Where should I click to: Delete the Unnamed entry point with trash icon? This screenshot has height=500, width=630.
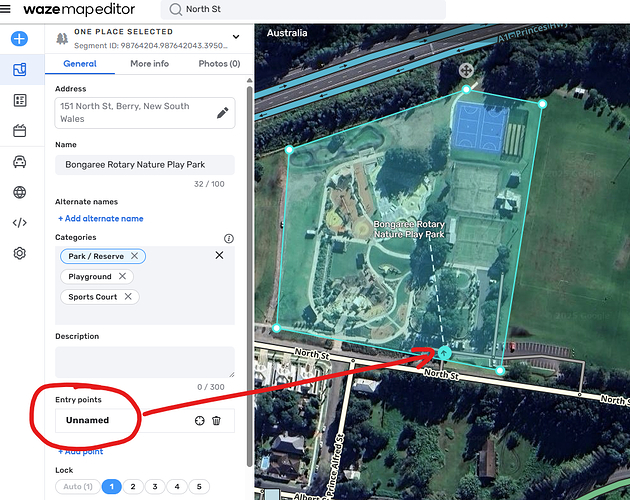click(216, 421)
